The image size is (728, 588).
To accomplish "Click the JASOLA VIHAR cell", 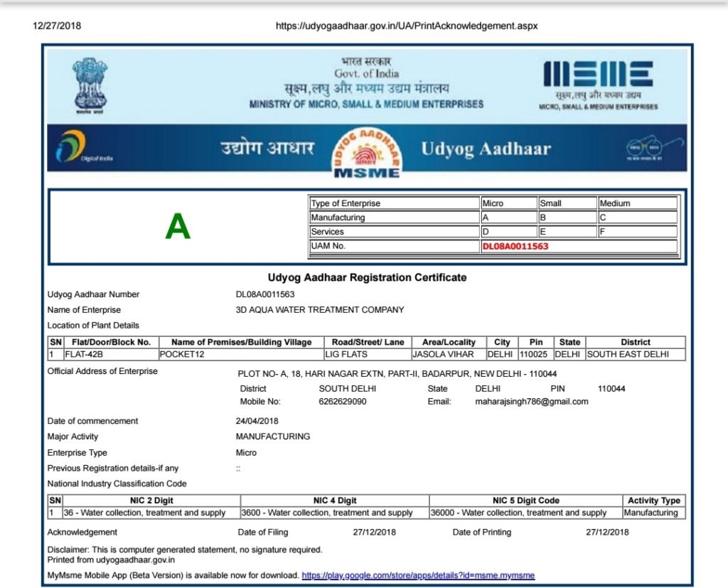I will (449, 354).
